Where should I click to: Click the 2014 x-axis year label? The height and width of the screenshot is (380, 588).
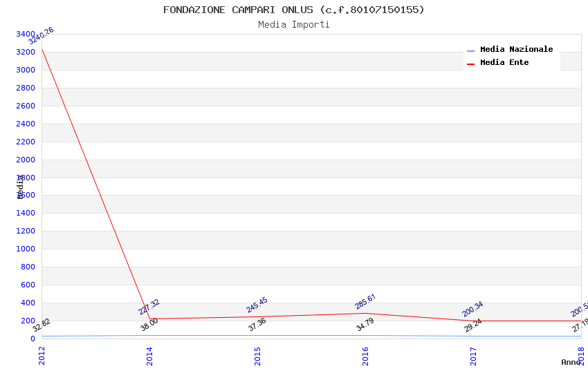[149, 356]
